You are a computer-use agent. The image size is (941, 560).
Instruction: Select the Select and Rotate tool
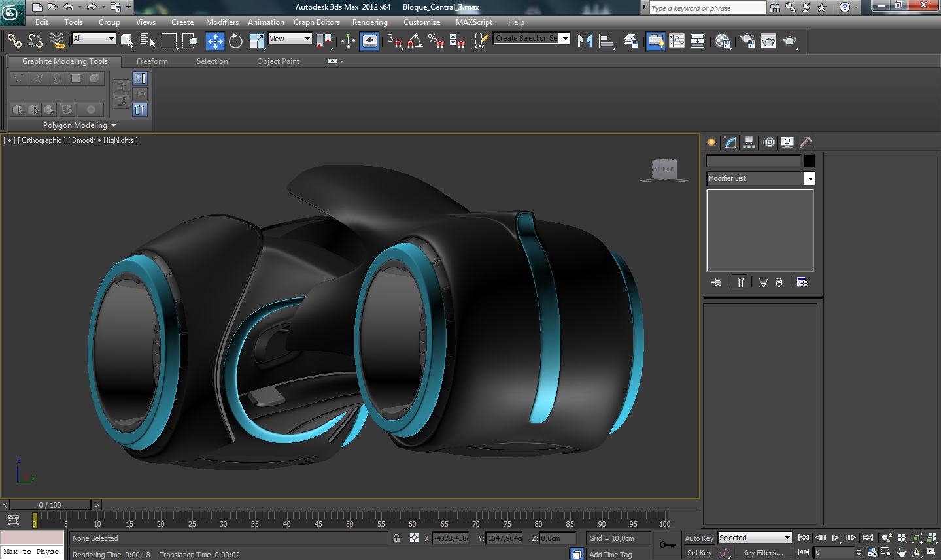[235, 41]
